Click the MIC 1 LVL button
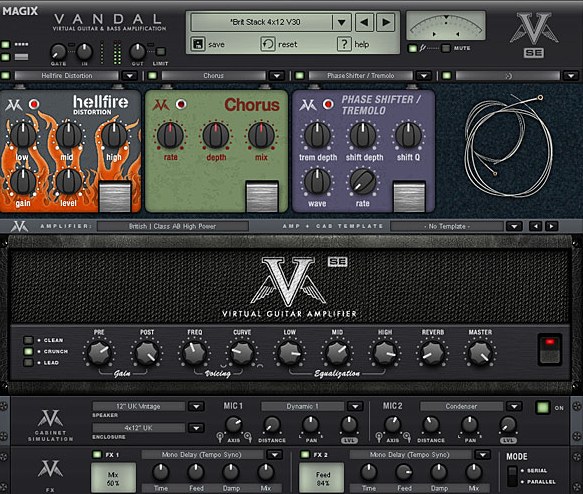Screen dimensions: 583x494 pyautogui.click(x=349, y=440)
